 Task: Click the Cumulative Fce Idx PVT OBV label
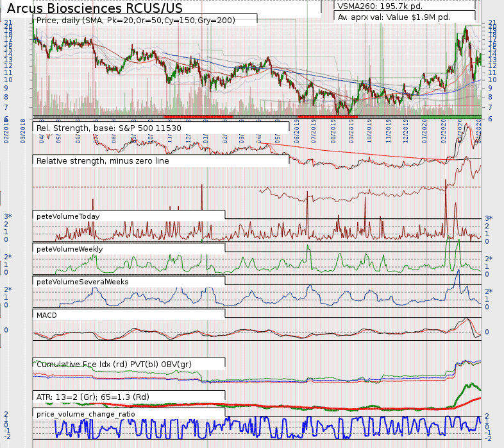pos(113,365)
